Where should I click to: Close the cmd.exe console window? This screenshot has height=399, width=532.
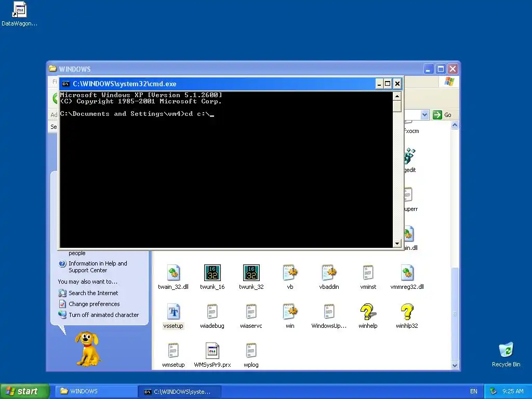pos(397,84)
